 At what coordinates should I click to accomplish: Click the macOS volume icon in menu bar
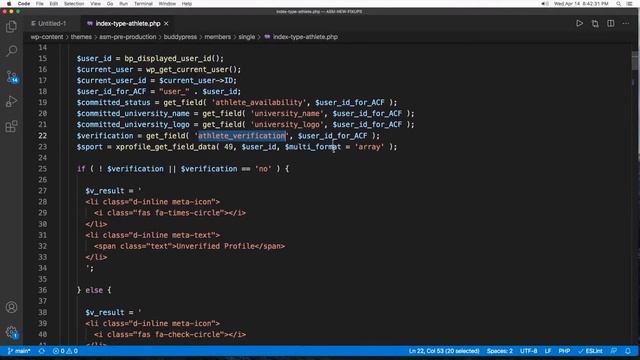(x=544, y=4)
